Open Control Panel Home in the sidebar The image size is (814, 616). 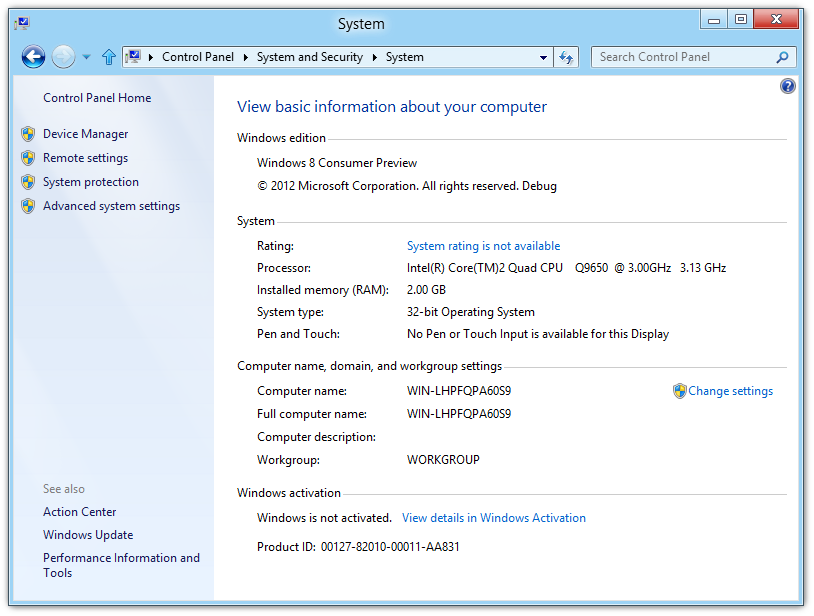[x=97, y=98]
